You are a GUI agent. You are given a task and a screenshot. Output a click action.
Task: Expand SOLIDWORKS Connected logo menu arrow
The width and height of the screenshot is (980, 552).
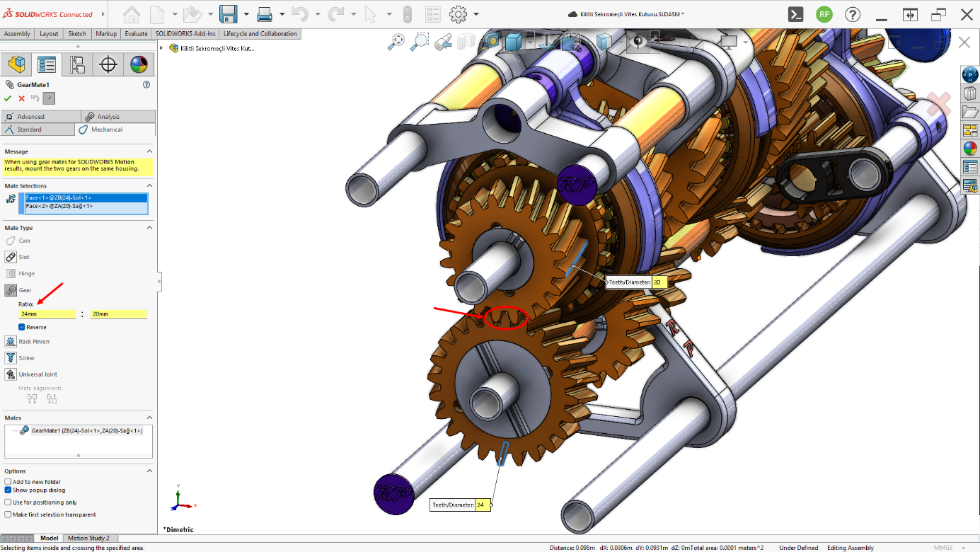[x=104, y=14]
